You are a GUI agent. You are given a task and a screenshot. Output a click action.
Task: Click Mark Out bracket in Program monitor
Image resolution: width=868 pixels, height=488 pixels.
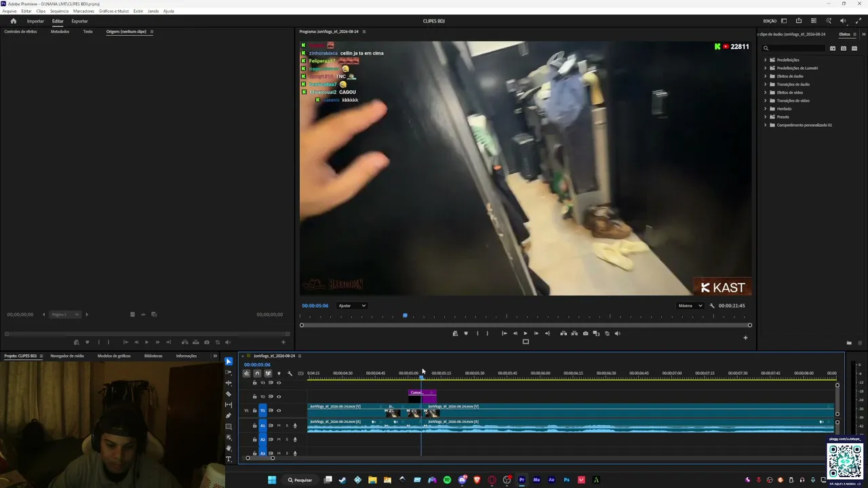pos(487,333)
